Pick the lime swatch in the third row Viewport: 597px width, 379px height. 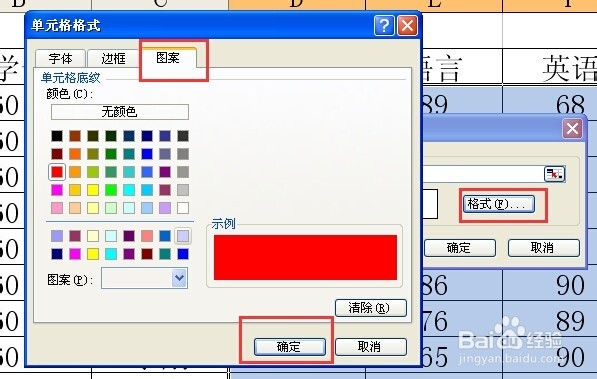[x=93, y=172]
